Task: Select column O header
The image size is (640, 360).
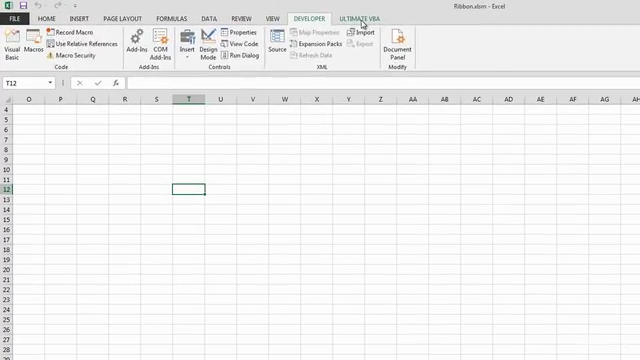Action: click(29, 99)
